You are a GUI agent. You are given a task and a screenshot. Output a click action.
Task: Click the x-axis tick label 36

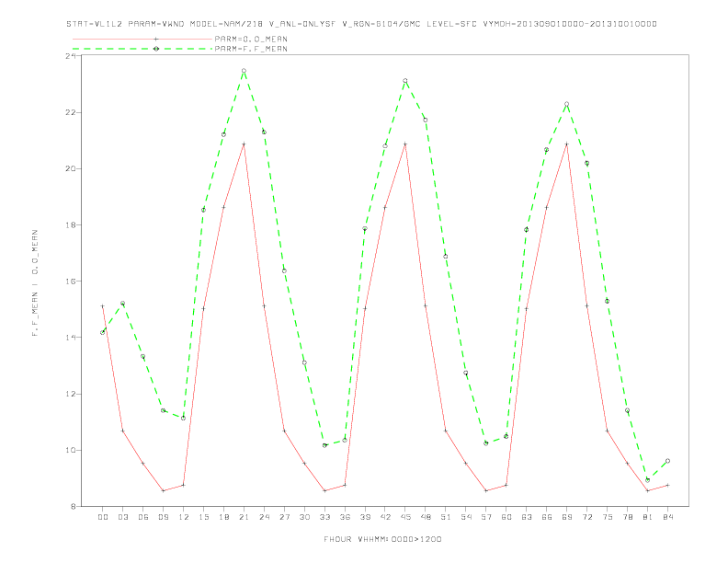pyautogui.click(x=345, y=517)
